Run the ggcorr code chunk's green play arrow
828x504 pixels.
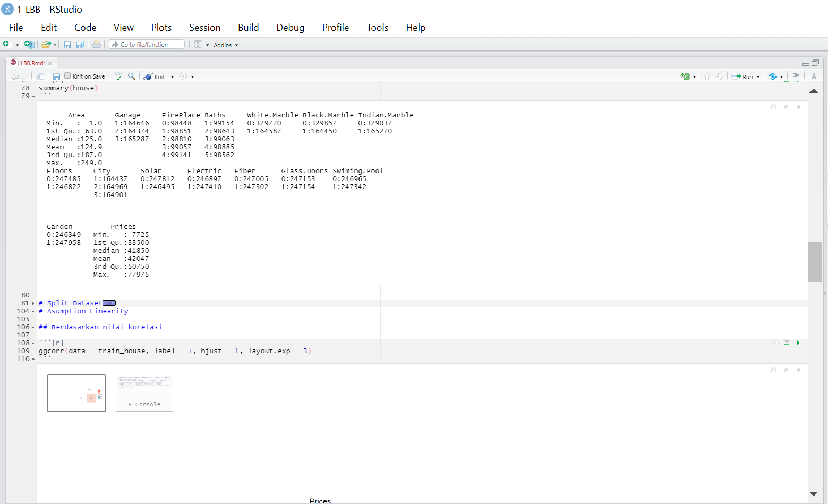coord(798,343)
